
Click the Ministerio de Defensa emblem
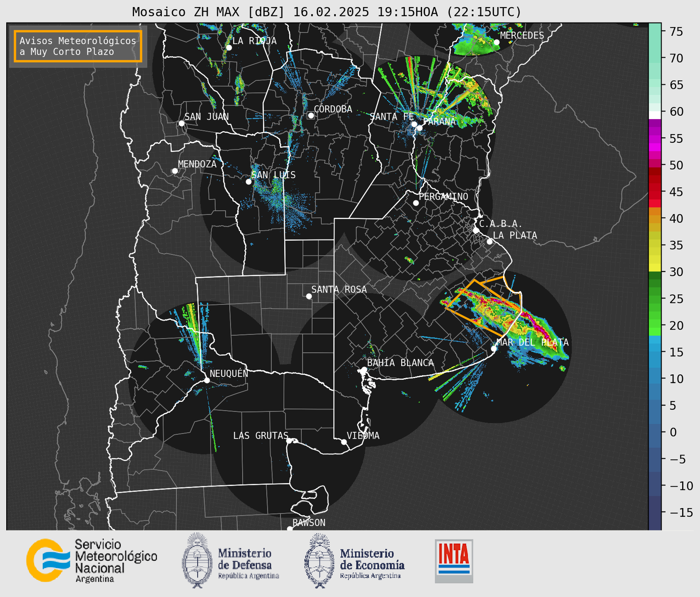tap(197, 560)
